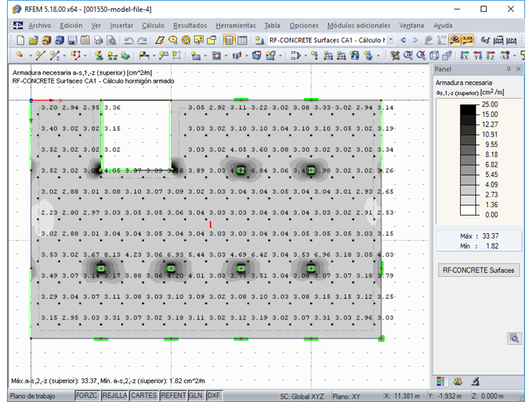Undo the last action
The width and height of the screenshot is (532, 402).
coord(129,41)
